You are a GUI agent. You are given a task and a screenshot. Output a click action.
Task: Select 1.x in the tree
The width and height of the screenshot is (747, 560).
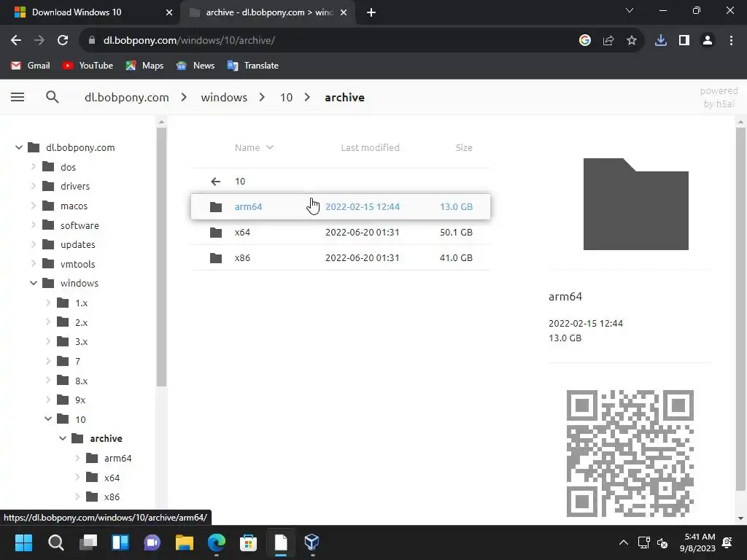[82, 303]
